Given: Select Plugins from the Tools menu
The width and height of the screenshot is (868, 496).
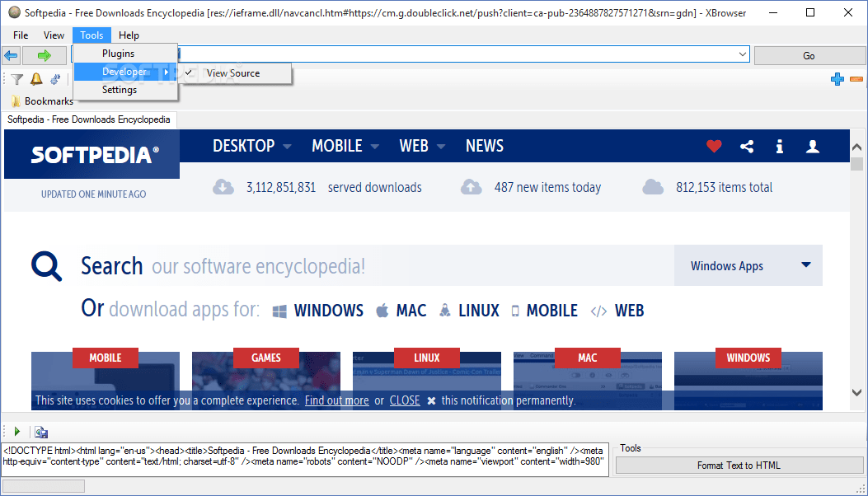Looking at the screenshot, I should (120, 53).
